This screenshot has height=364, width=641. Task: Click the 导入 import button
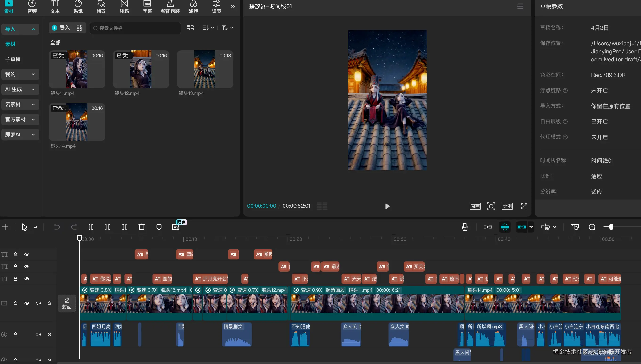(61, 28)
